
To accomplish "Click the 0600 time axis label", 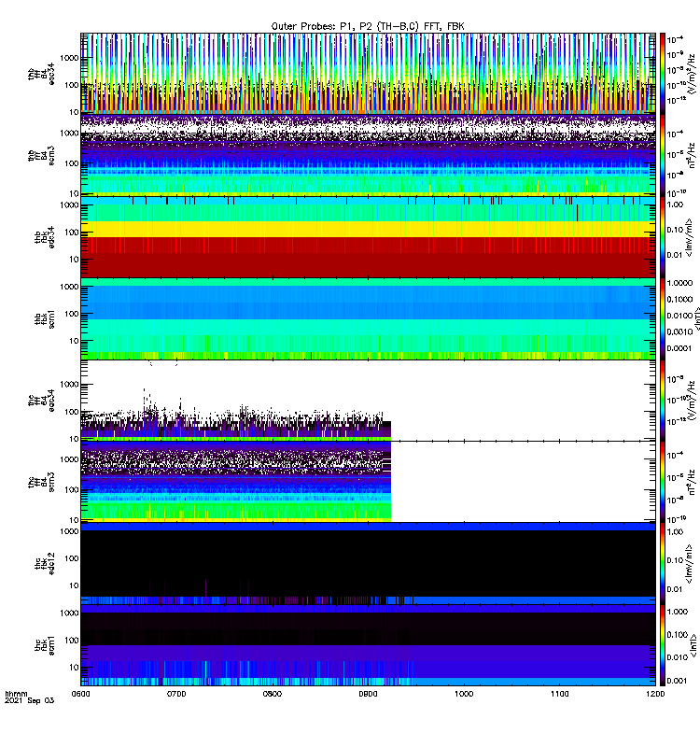I will [80, 694].
